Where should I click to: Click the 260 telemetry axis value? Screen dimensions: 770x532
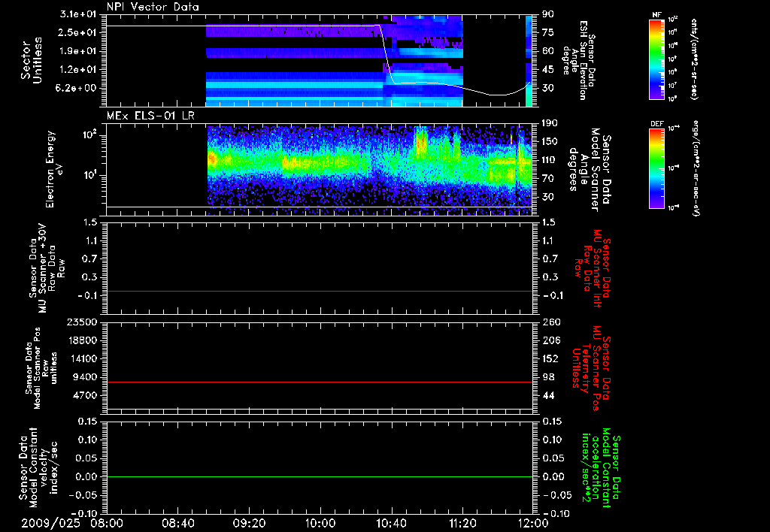(550, 322)
